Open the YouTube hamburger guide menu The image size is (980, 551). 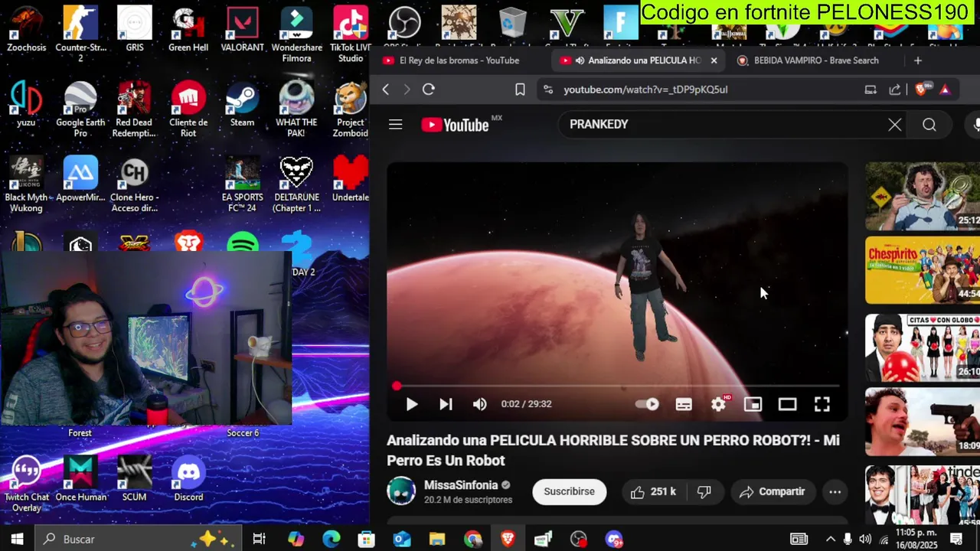tap(395, 124)
